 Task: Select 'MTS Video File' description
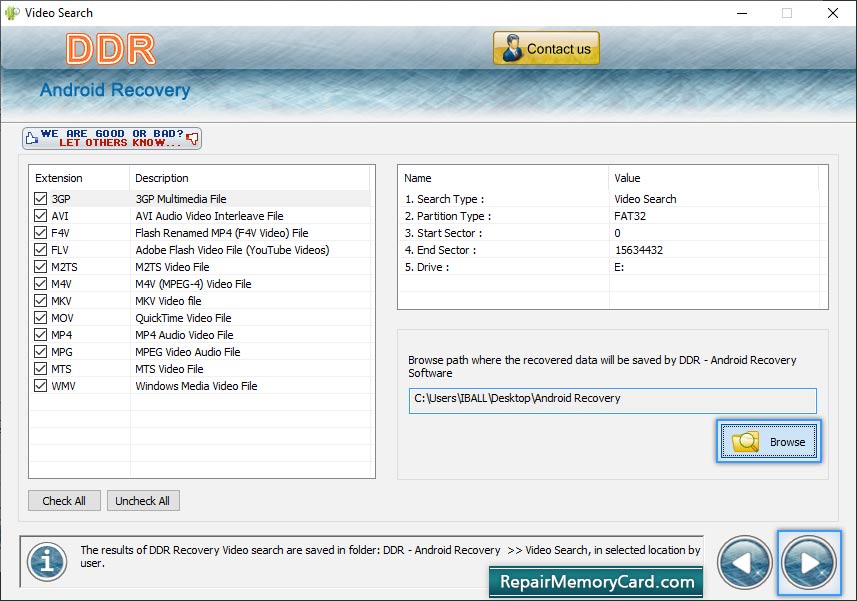click(x=169, y=368)
